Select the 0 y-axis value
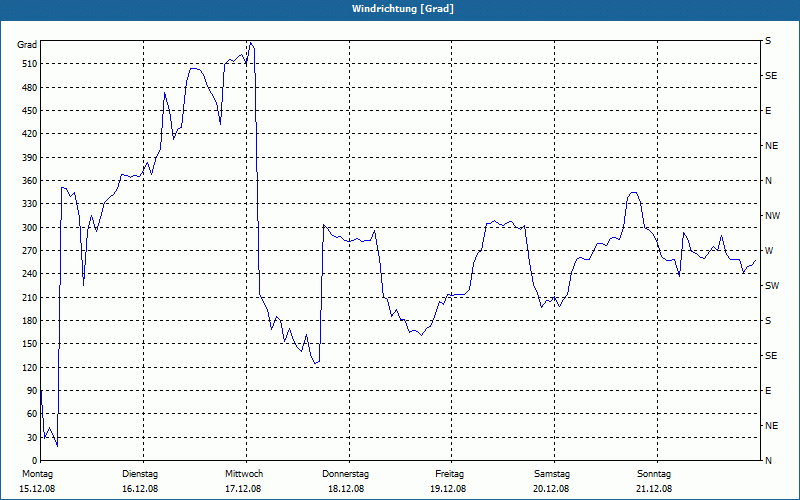 (x=35, y=461)
